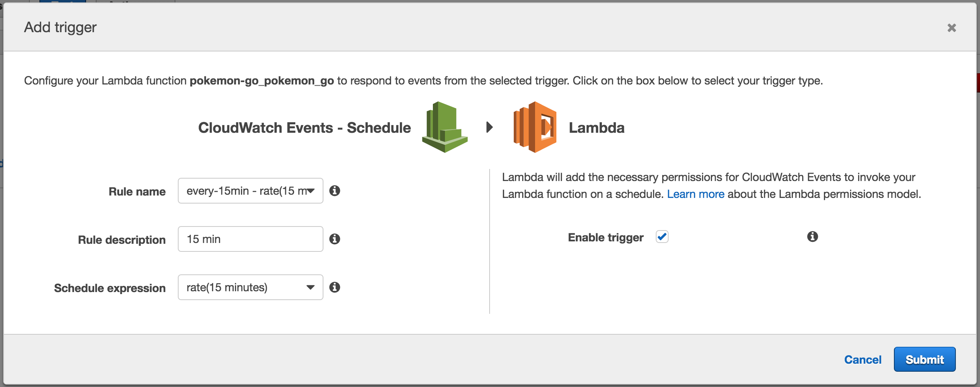The width and height of the screenshot is (980, 387).
Task: Click the Lambda label text
Action: (596, 128)
